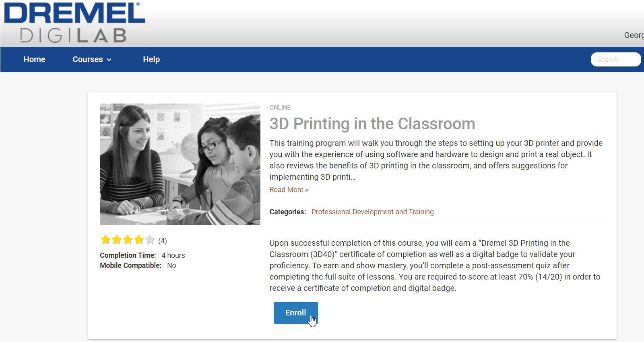
Task: Select the fifth gray rating star
Action: coord(150,240)
